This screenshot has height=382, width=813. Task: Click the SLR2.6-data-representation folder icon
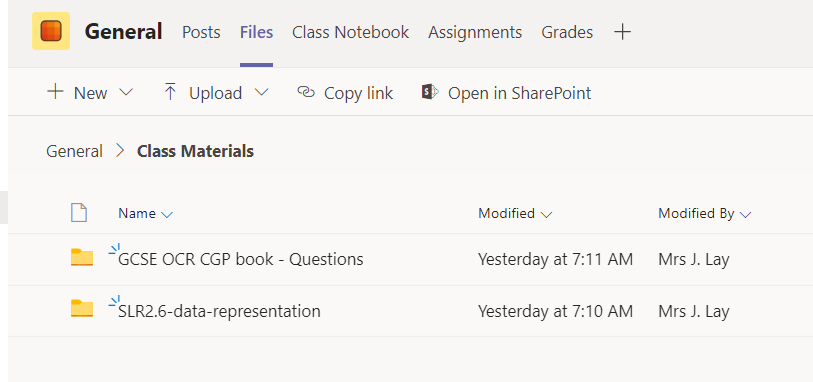[82, 309]
